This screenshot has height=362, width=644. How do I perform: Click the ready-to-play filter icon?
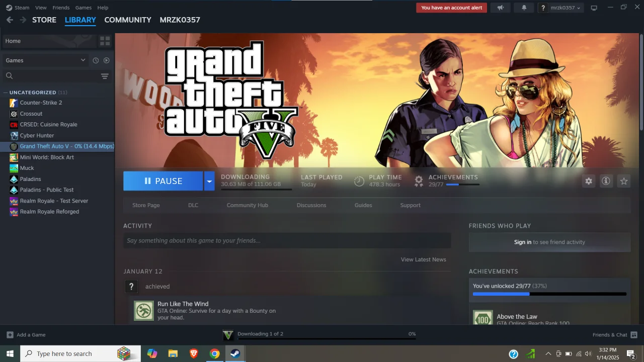point(106,60)
